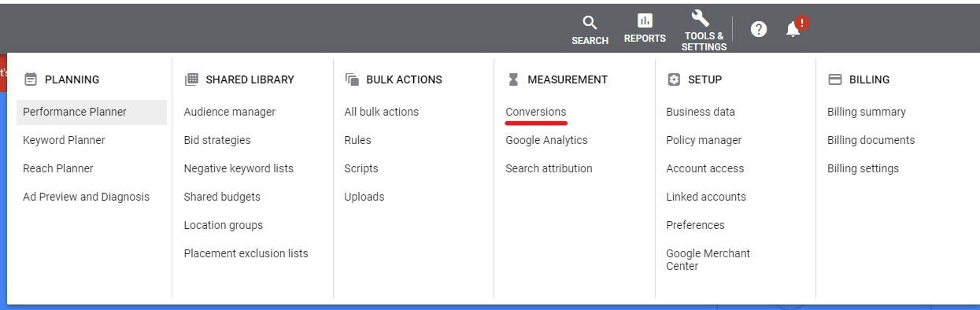The height and width of the screenshot is (310, 980).
Task: Open Negative keyword lists
Action: [239, 168]
